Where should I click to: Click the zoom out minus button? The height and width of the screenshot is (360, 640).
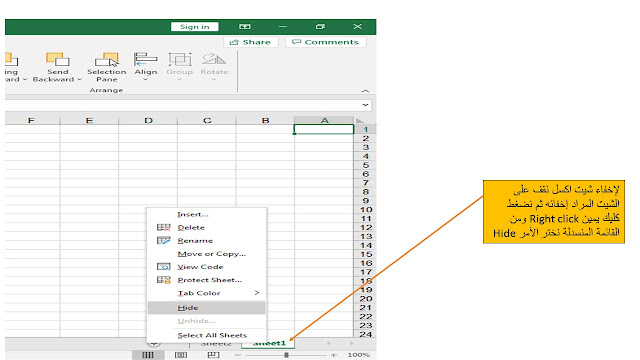pos(238,355)
